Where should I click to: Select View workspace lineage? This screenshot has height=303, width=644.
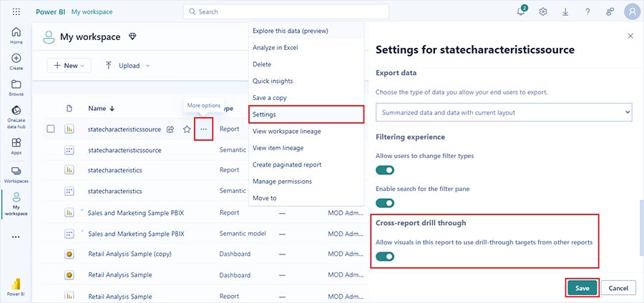[x=306, y=131]
